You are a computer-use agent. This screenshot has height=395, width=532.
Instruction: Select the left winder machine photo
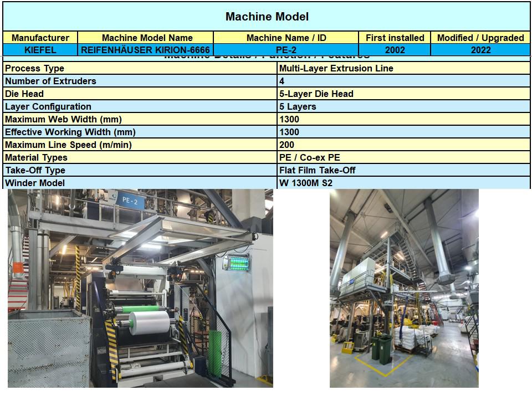(140, 288)
